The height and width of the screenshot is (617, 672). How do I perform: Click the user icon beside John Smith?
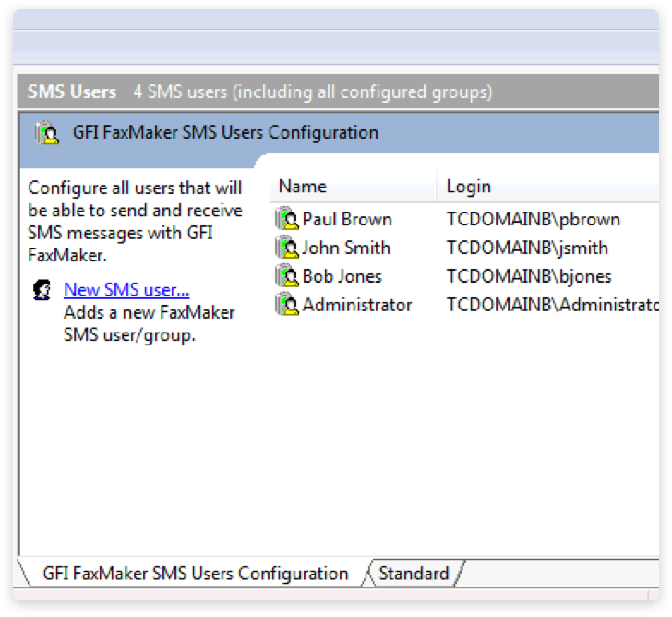click(x=287, y=248)
